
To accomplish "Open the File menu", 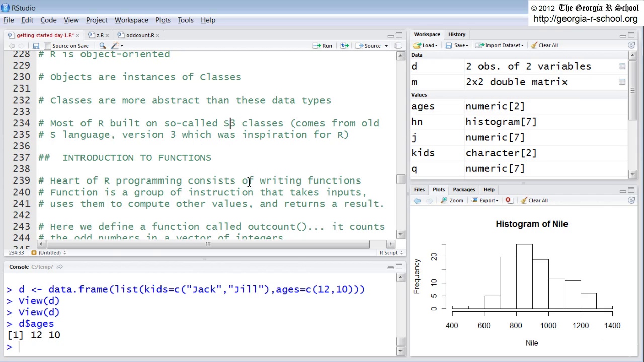I will click(9, 20).
